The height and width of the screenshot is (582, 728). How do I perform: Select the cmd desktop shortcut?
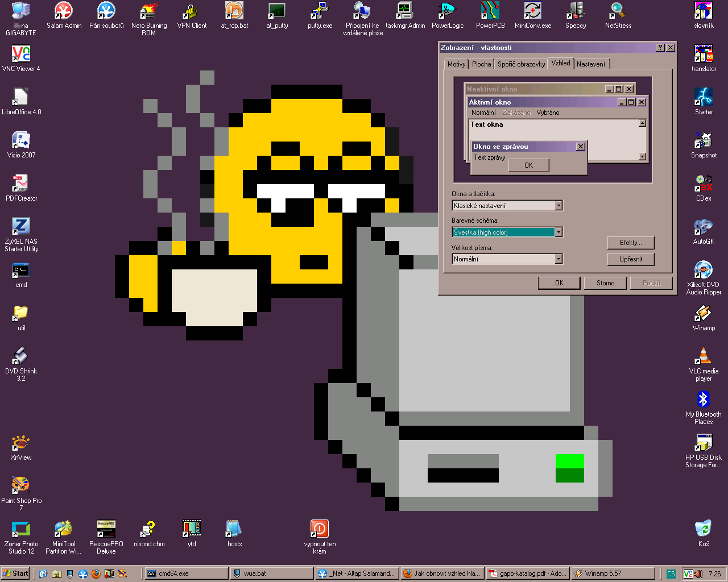tap(21, 275)
